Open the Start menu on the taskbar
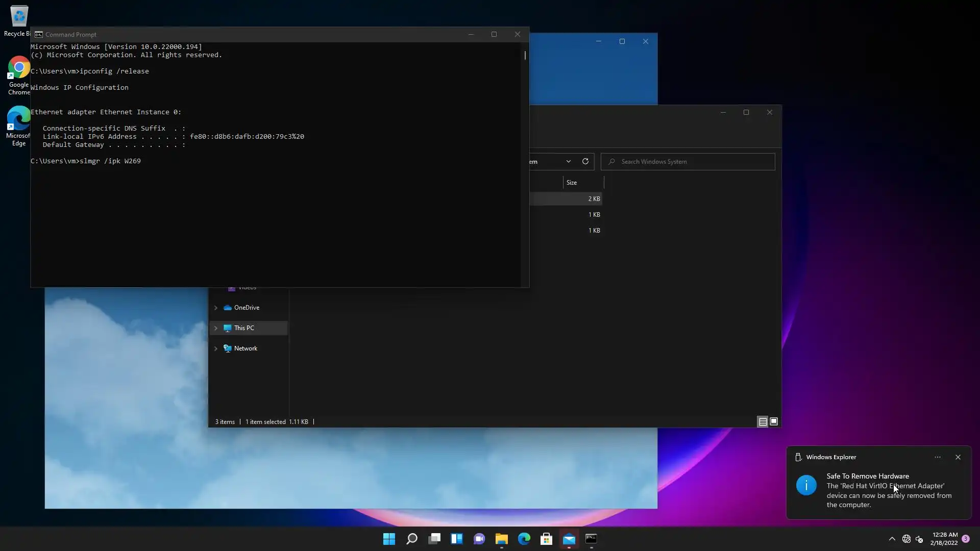 coord(389,539)
